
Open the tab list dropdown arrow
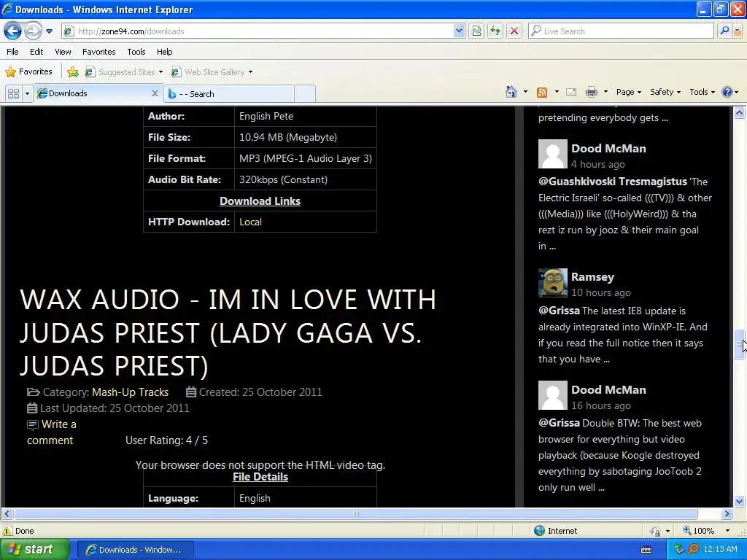27,94
